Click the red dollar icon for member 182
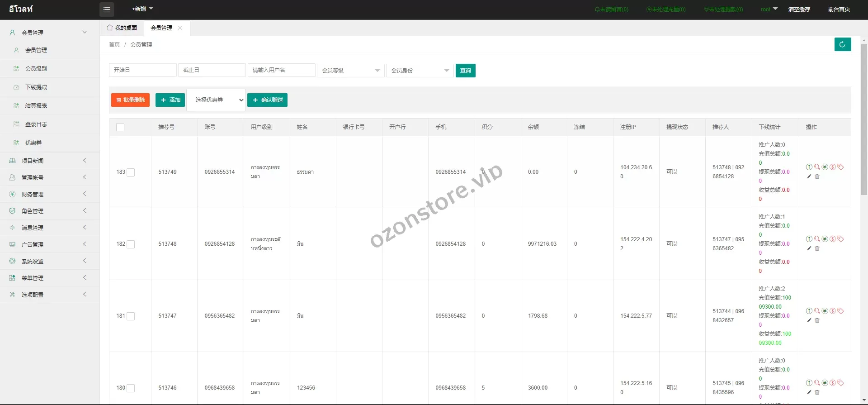 pos(832,239)
